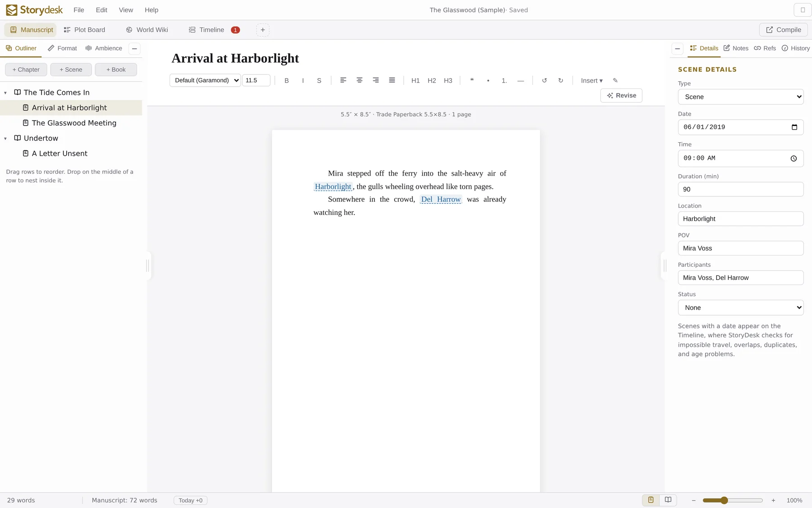Viewport: 812px width, 508px height.
Task: Switch to the Plot Board tab
Action: tap(84, 30)
